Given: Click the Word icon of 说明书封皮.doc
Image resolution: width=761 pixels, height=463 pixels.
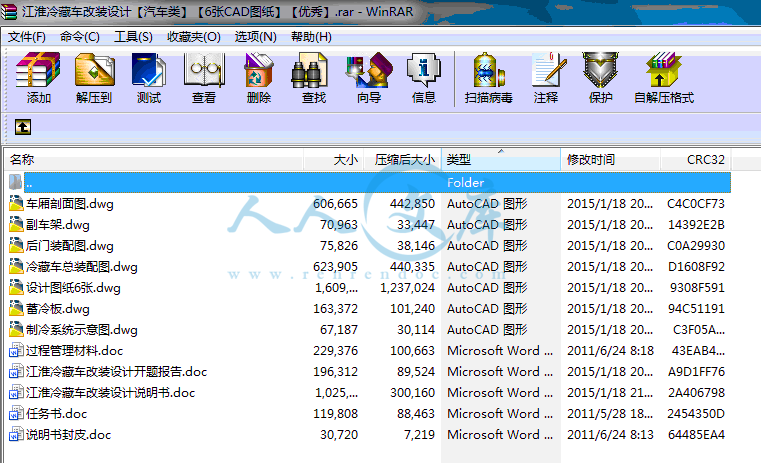Looking at the screenshot, I should tap(16, 434).
